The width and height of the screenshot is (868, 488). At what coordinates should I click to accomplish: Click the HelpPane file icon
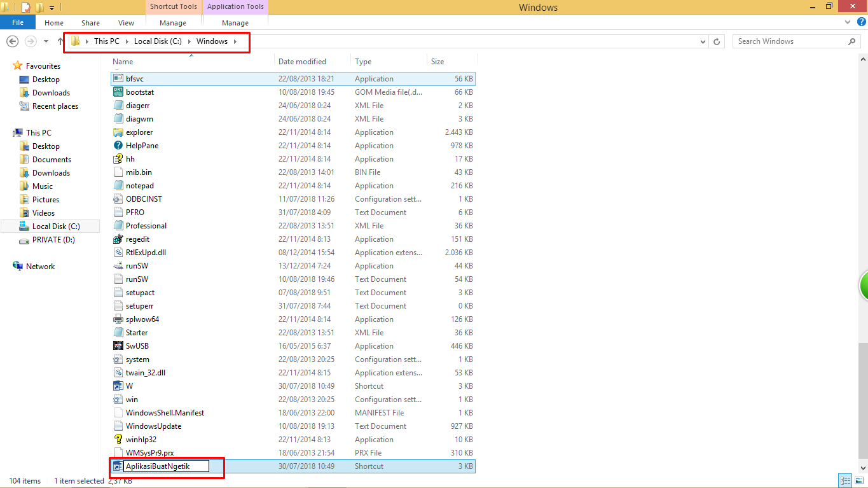pos(118,146)
